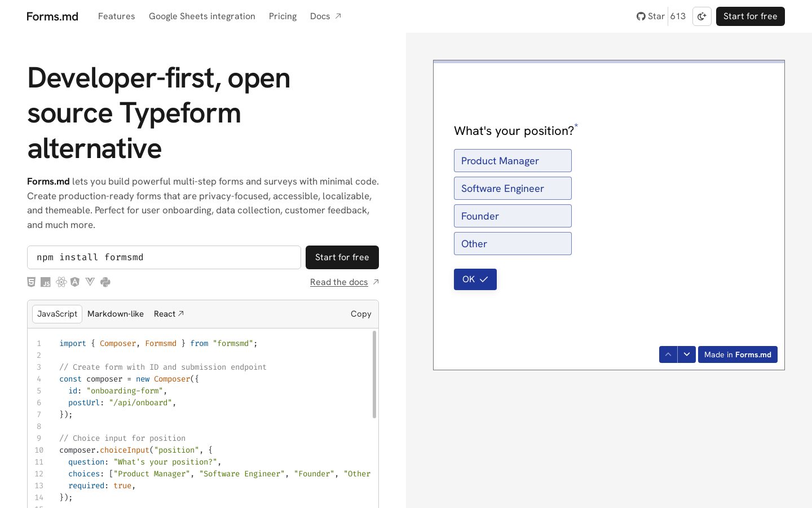Open the Pricing page
Image resolution: width=812 pixels, height=508 pixels.
pyautogui.click(x=283, y=16)
